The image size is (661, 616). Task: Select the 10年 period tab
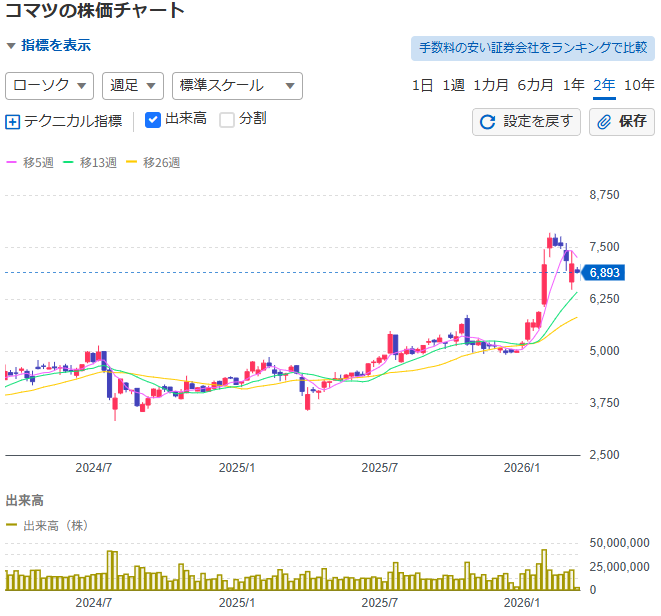[x=639, y=85]
